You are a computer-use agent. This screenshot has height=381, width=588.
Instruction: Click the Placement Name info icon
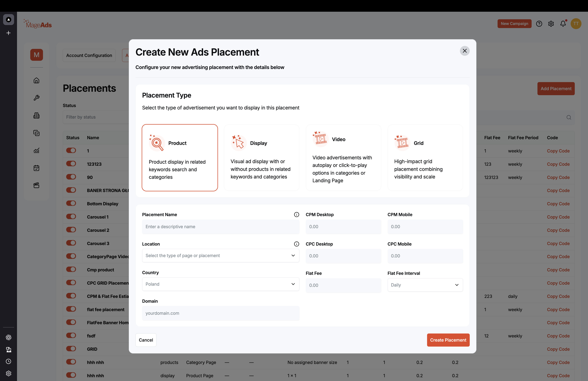point(296,215)
